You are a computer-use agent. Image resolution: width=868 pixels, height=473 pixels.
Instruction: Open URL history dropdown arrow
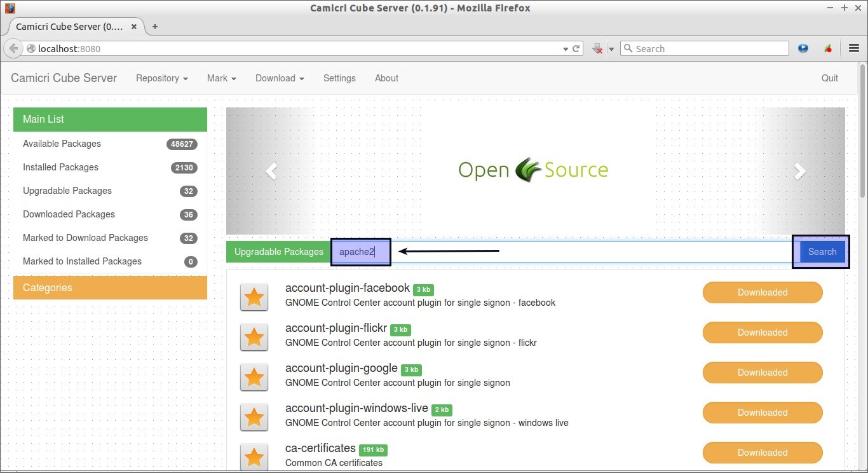566,49
